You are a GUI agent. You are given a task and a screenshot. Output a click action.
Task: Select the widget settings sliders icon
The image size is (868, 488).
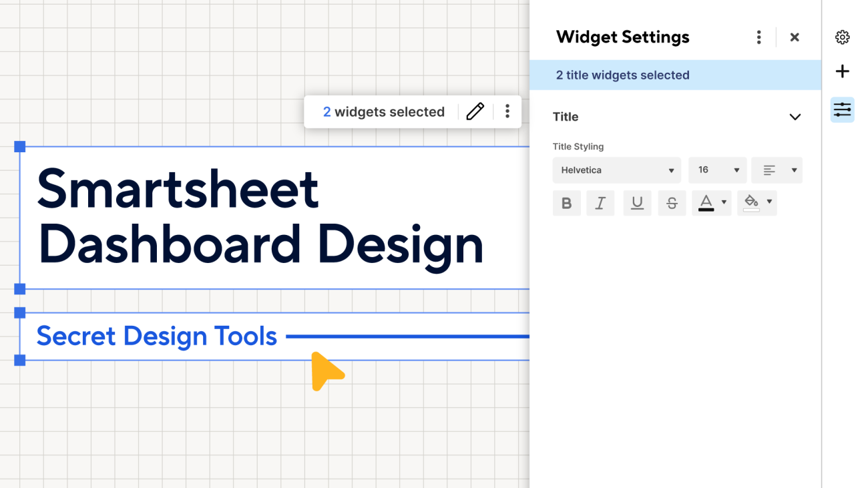842,109
